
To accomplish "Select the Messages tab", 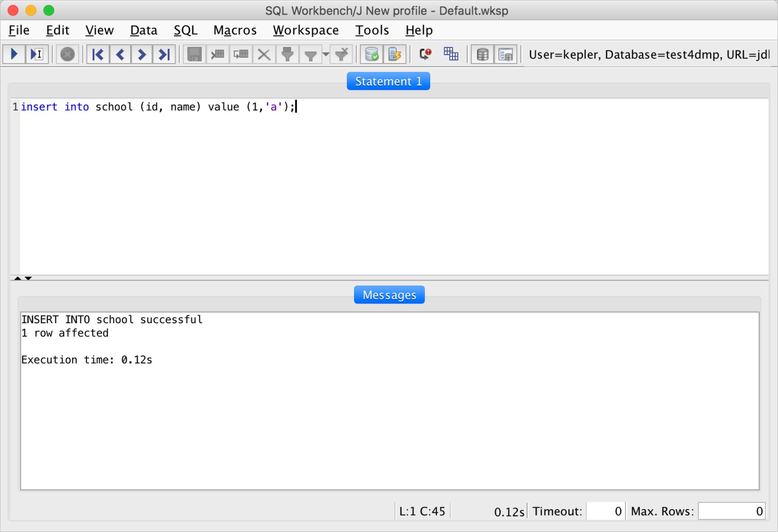I will pyautogui.click(x=390, y=295).
